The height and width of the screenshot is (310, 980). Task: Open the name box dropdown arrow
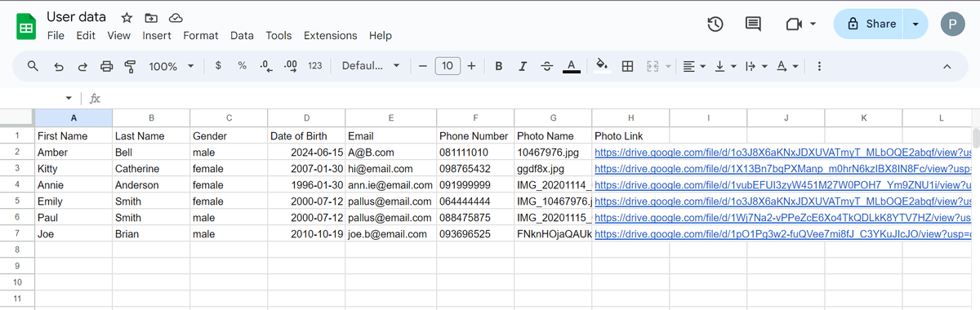69,98
